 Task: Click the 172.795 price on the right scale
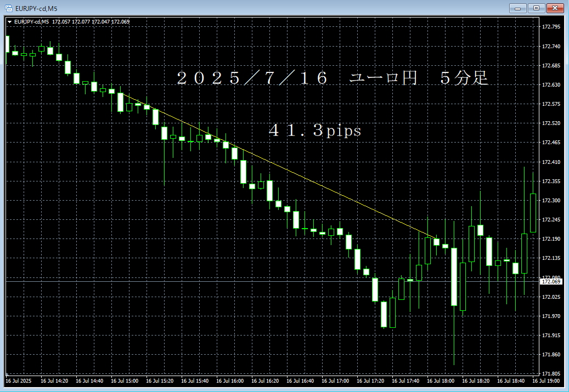pyautogui.click(x=550, y=26)
